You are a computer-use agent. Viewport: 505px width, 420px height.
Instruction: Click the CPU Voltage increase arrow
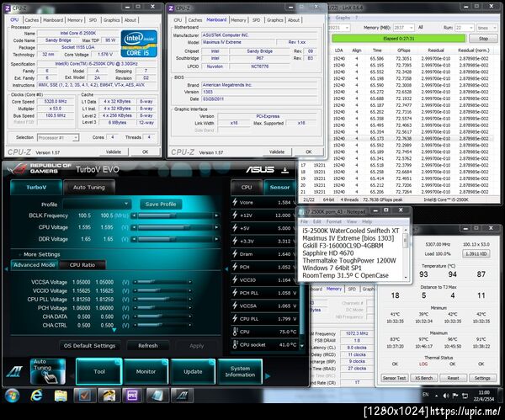coord(216,227)
